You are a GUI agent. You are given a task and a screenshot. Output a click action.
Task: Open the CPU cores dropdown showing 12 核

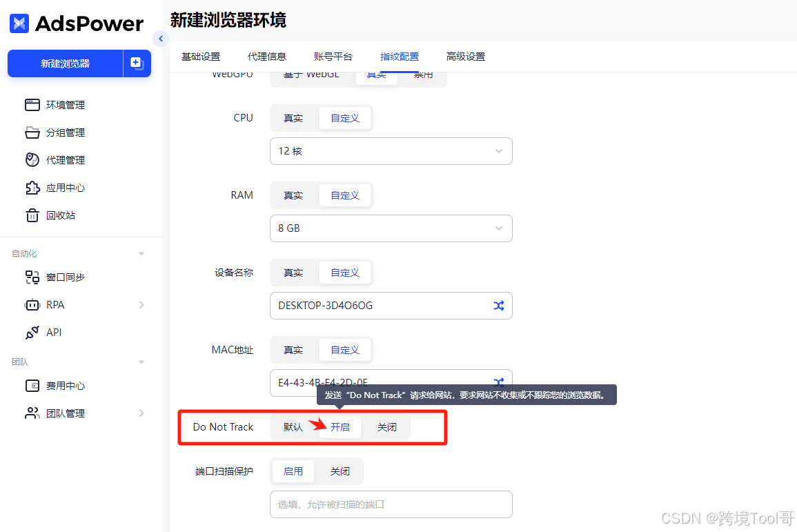(391, 151)
